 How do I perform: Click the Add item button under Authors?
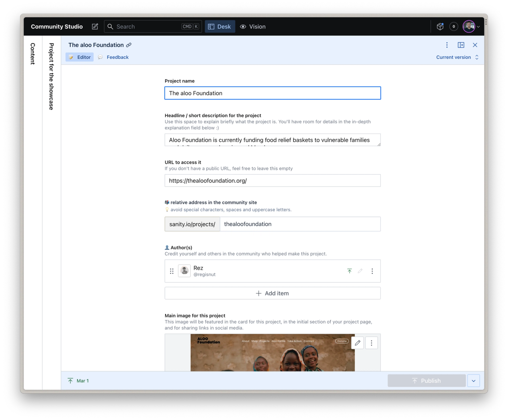pos(272,293)
